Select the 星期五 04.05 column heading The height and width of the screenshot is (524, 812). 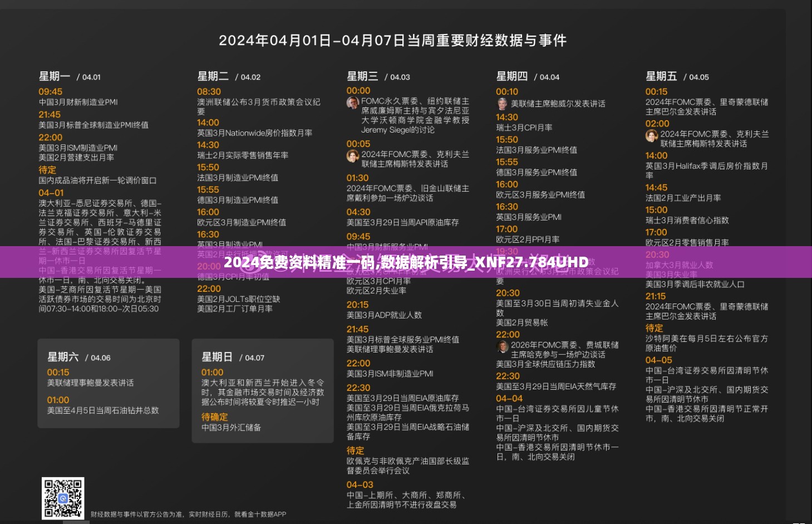click(x=677, y=76)
